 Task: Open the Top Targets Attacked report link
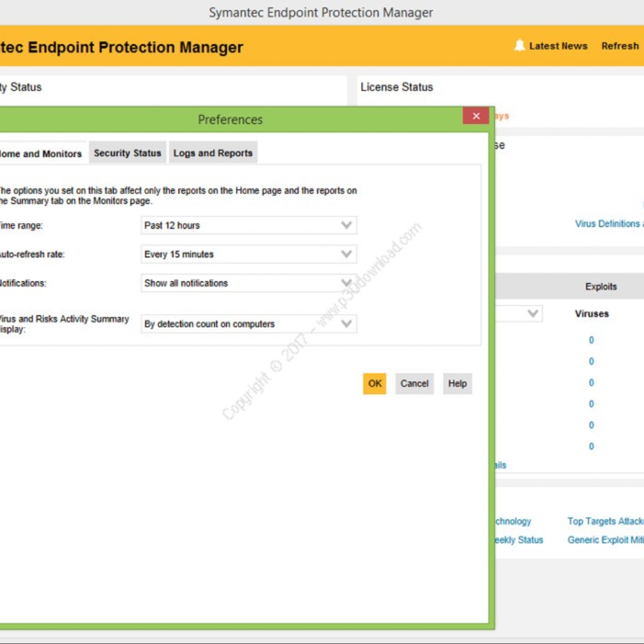click(605, 521)
